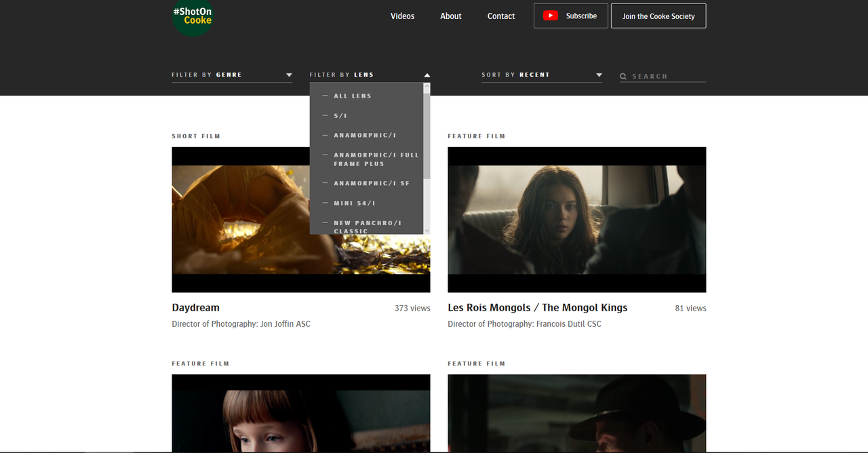Click the lens list scroll-down arrow

[427, 231]
